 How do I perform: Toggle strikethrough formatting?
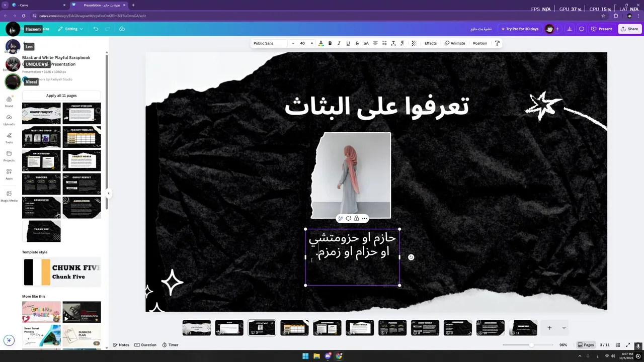point(357,43)
